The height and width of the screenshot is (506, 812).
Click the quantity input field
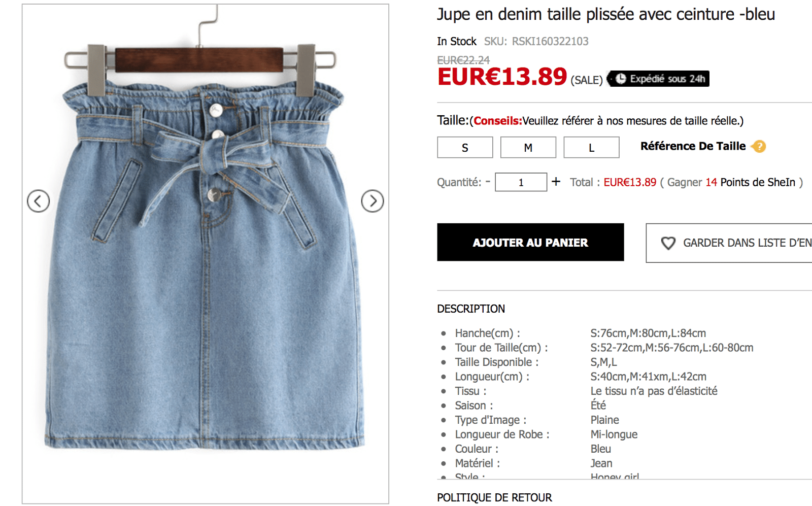pyautogui.click(x=521, y=182)
